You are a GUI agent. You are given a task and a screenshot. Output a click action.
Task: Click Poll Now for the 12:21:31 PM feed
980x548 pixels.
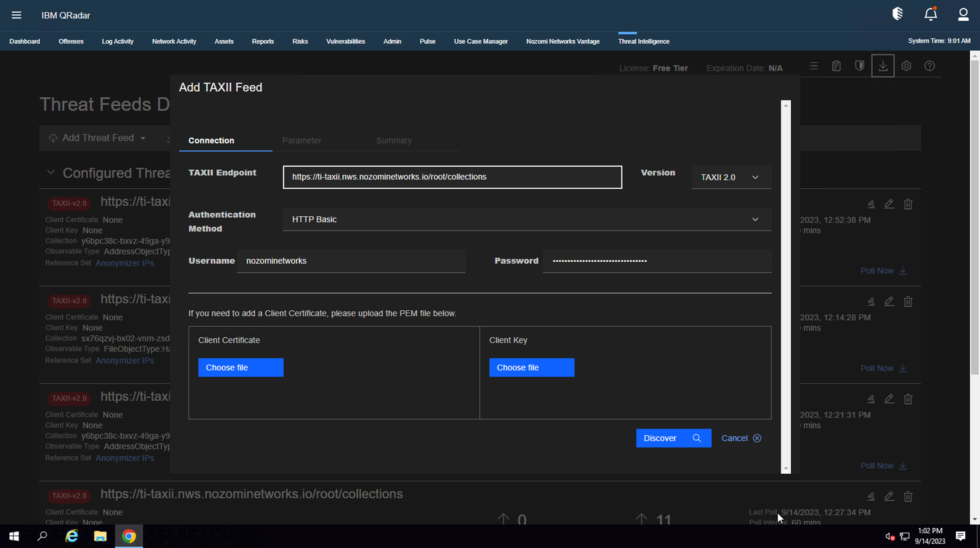(x=883, y=466)
